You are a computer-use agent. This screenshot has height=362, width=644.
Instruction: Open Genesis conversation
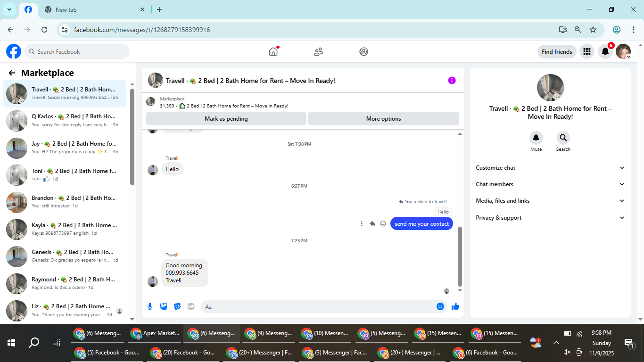tap(65, 256)
